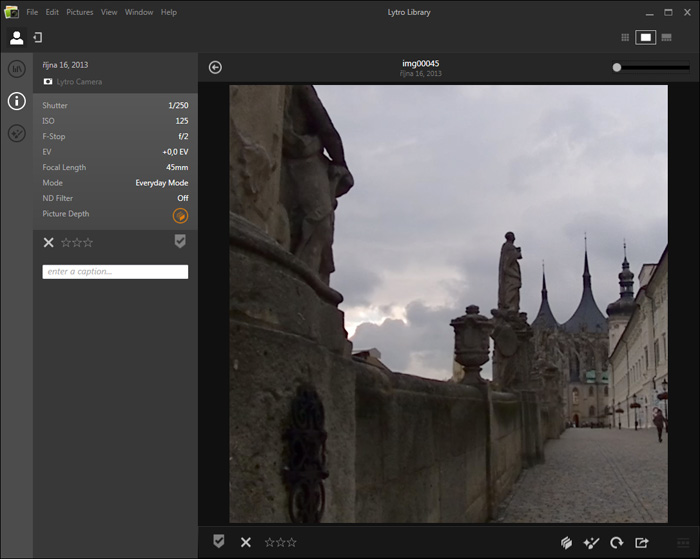This screenshot has height=559, width=700.
Task: Click the magic wand icon in bottom toolbar
Action: (x=591, y=542)
